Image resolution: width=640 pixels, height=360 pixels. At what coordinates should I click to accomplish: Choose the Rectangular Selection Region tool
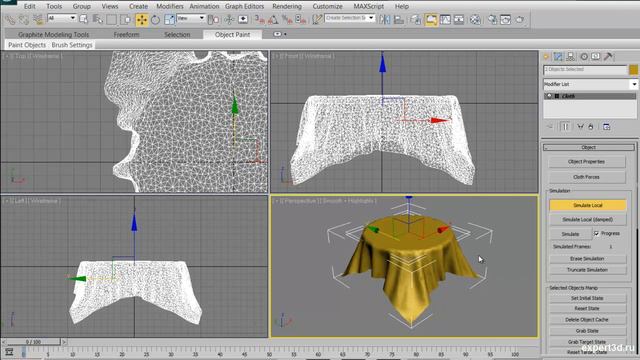click(111, 19)
